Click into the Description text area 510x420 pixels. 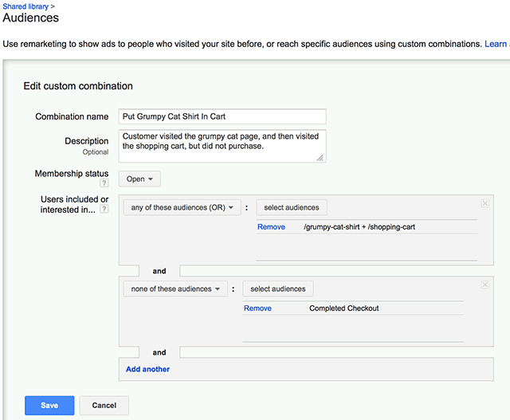pos(222,146)
